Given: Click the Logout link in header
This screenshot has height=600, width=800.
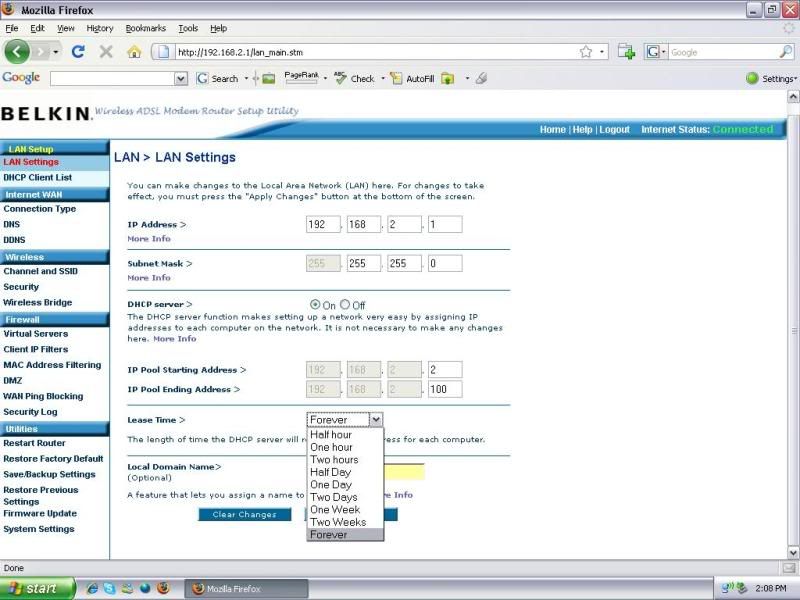Looking at the screenshot, I should tap(615, 130).
